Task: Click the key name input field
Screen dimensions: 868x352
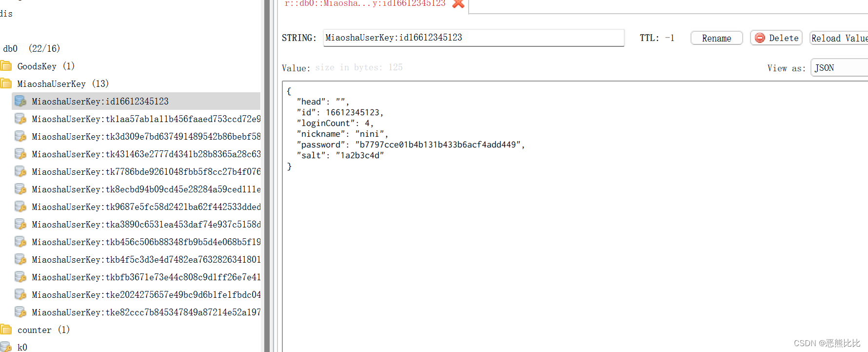Action: click(473, 38)
